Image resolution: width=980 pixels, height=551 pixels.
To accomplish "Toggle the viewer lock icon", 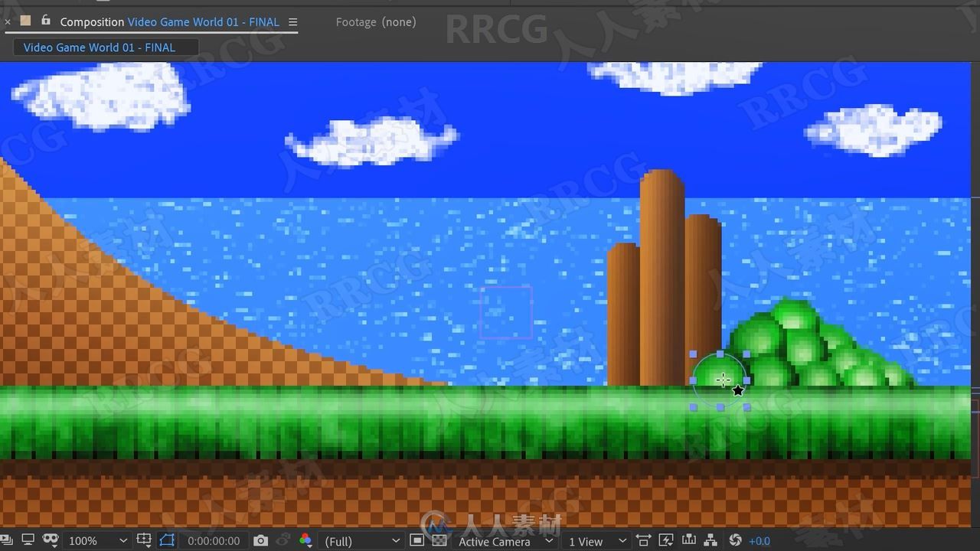I will pyautogui.click(x=46, y=21).
